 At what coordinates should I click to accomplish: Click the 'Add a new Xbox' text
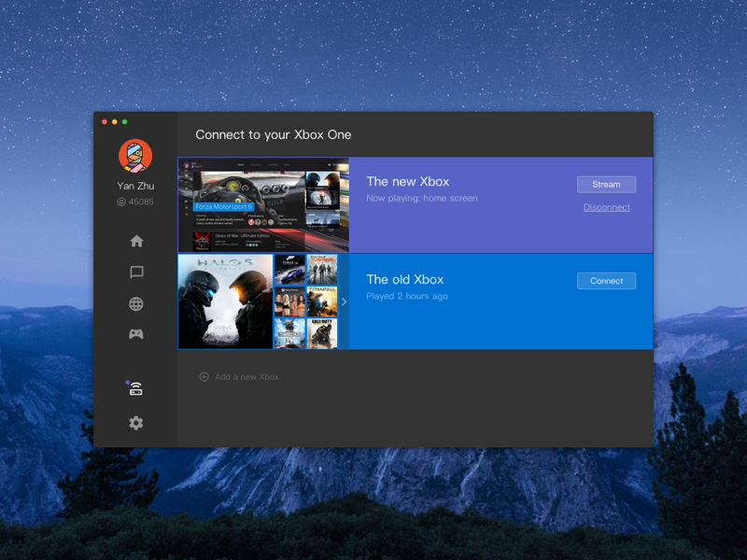[247, 377]
